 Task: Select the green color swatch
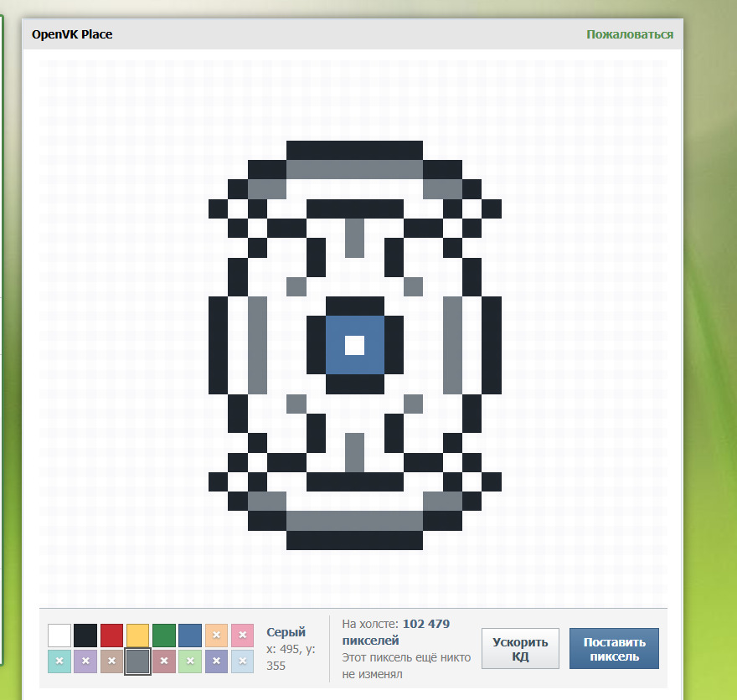tap(164, 636)
